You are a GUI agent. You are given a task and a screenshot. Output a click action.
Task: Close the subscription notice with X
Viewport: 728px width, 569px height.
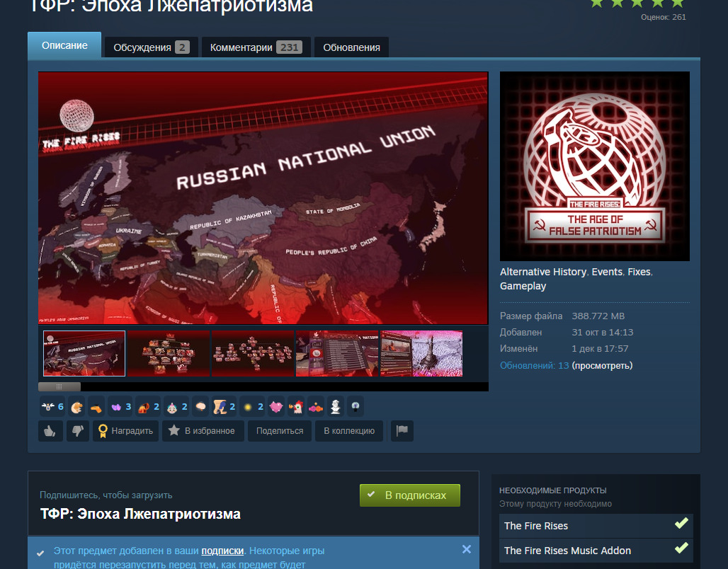pos(467,549)
